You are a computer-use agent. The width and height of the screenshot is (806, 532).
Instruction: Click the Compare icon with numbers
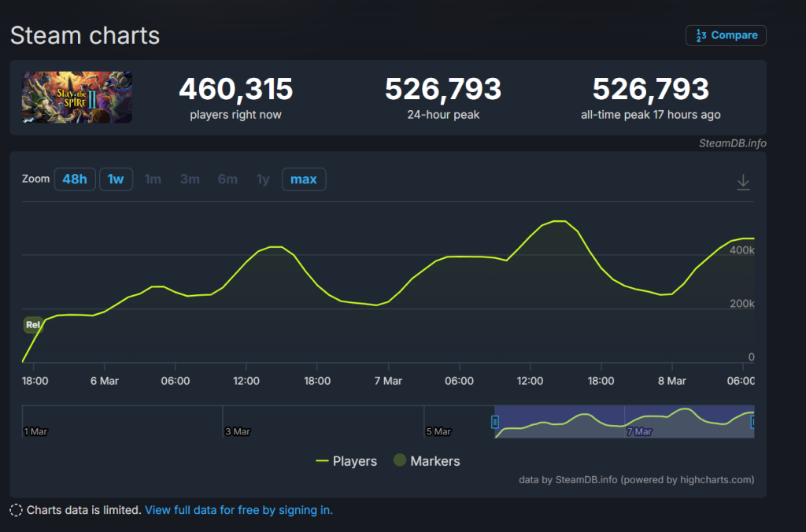[700, 35]
